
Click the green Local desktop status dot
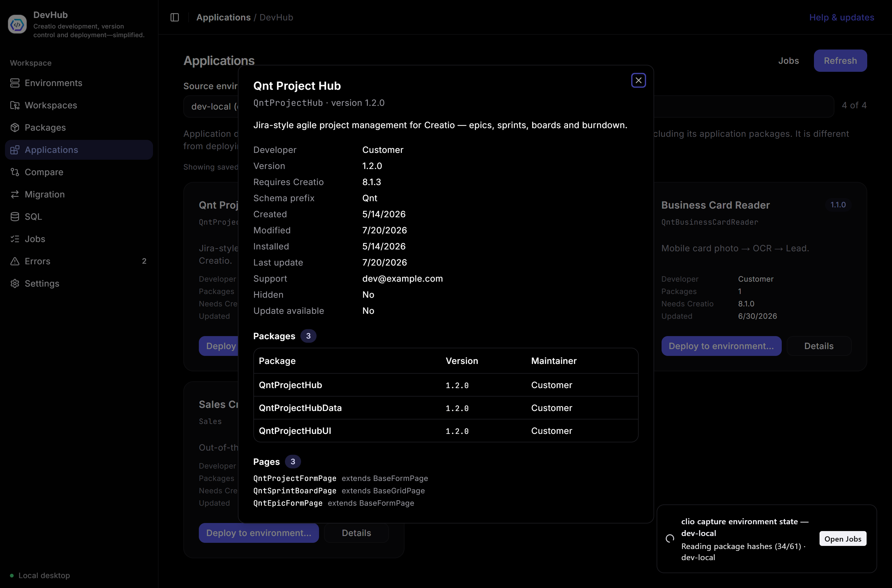12,576
